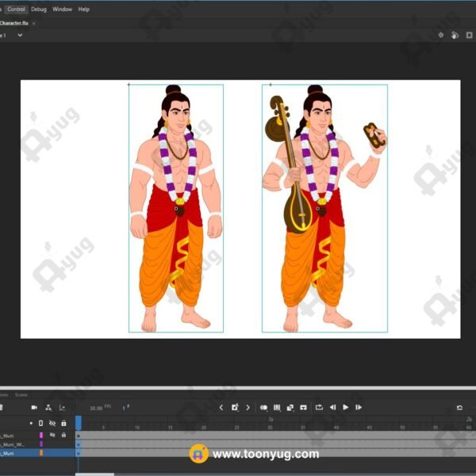476x476 pixels.
Task: Switch to the Character.fla document tab
Action: [14, 23]
